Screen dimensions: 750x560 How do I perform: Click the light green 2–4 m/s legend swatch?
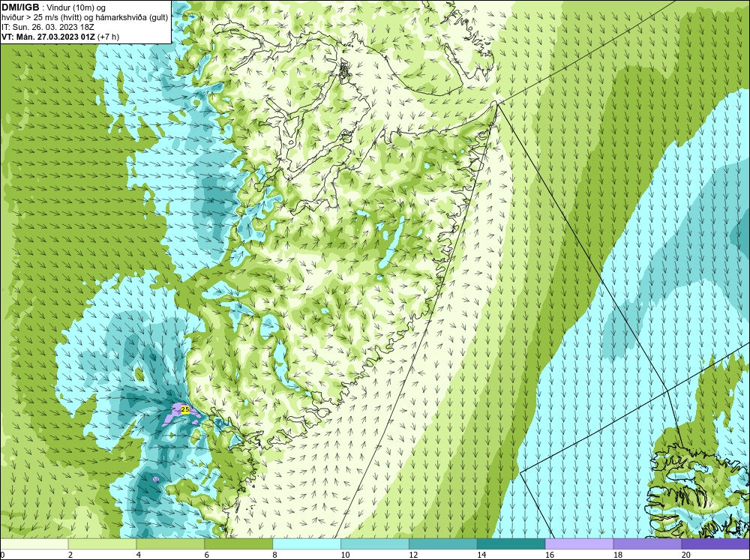pos(102,544)
